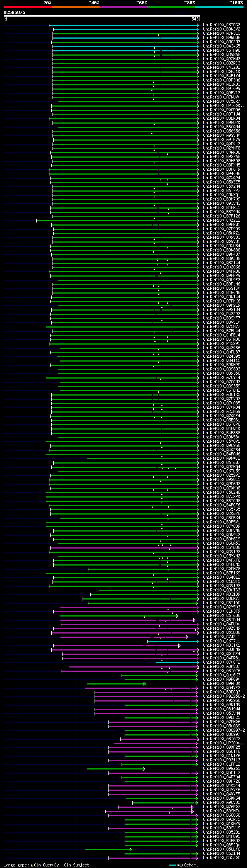Click the UniRef100_C0HJ10 entry

pyautogui.click(x=222, y=72)
